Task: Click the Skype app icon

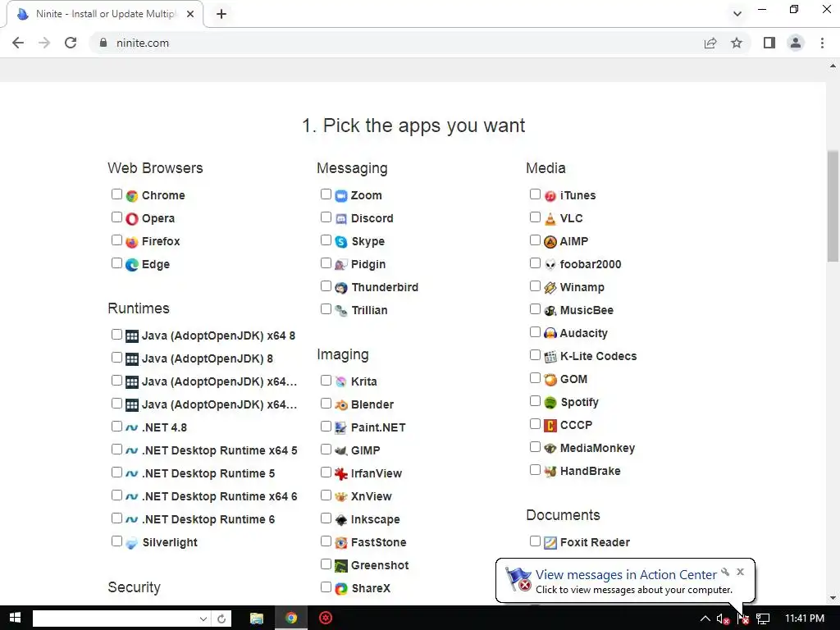Action: tap(341, 242)
